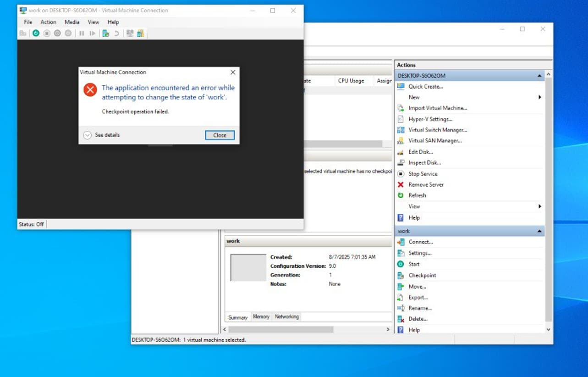Open Virtual Switch Manager
Screen dimensions: 588x377
437,130
